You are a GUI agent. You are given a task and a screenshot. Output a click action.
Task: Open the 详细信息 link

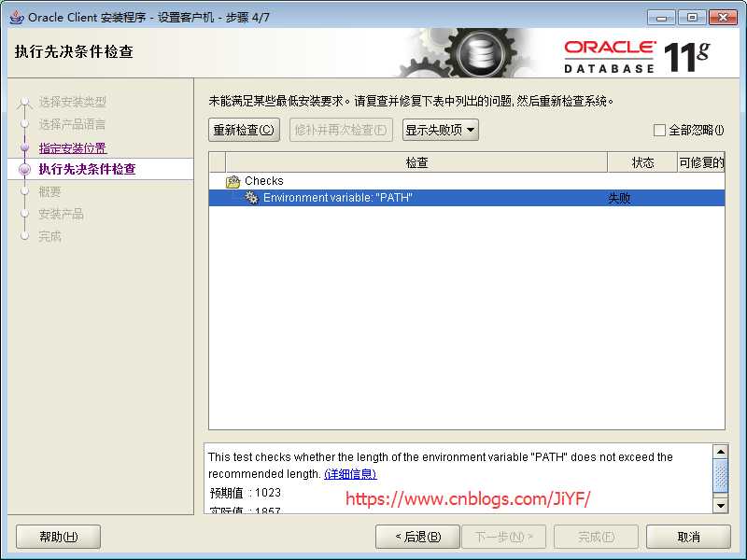350,474
